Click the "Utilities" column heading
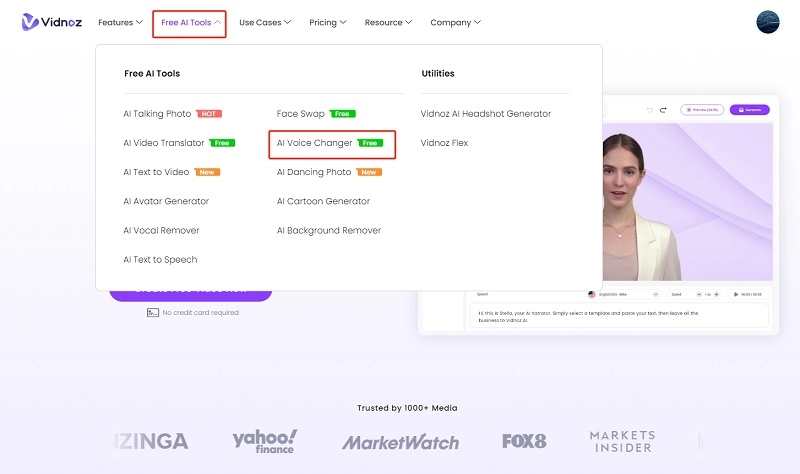Viewport: 800px width, 474px height. tap(438, 73)
